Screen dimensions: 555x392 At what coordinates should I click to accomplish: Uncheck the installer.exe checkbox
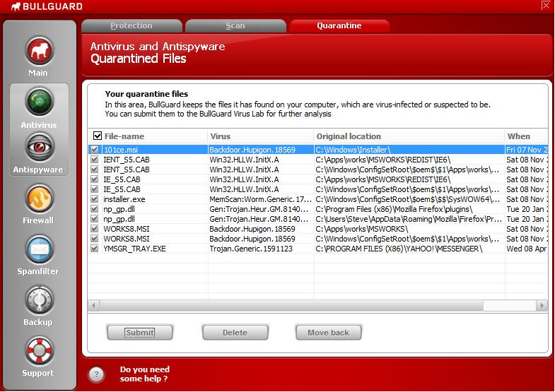[x=94, y=199]
